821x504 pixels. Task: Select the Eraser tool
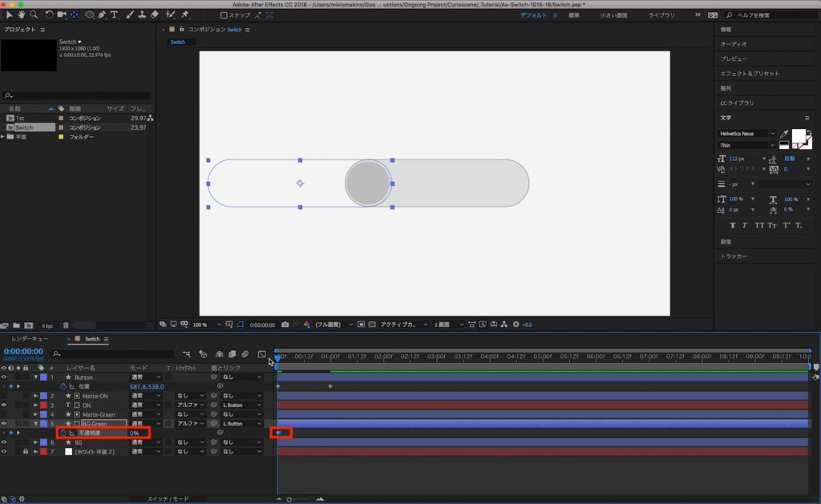155,14
